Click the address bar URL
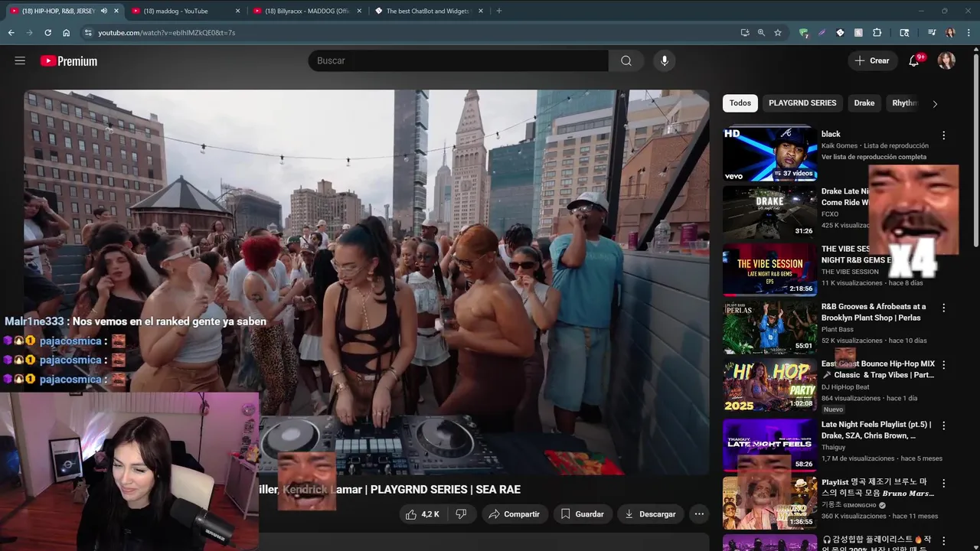The height and width of the screenshot is (551, 980). (x=166, y=33)
